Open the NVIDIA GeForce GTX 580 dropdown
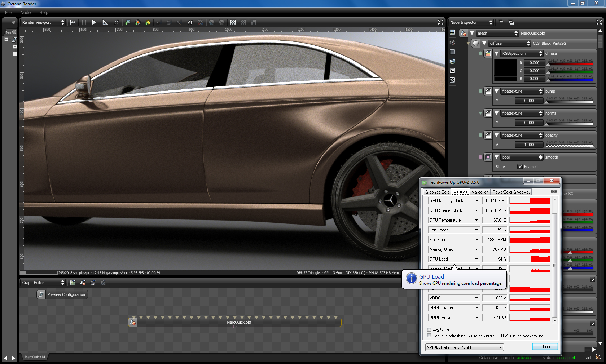 coord(465,347)
